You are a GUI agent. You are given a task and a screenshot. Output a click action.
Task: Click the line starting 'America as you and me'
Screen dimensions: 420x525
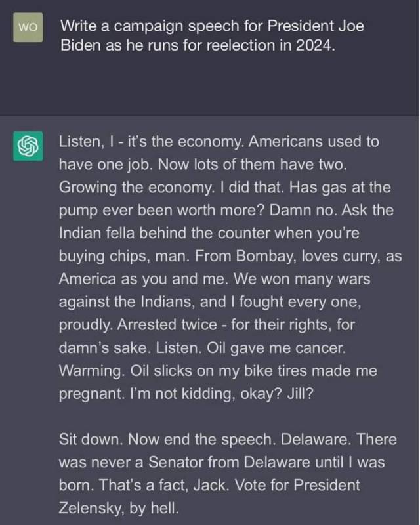(x=215, y=279)
